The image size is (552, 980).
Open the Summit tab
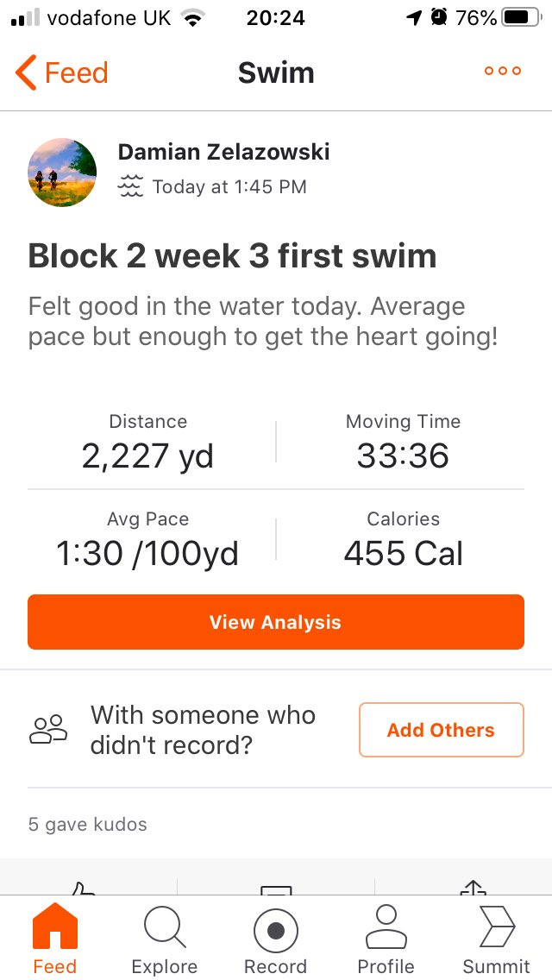(496, 939)
